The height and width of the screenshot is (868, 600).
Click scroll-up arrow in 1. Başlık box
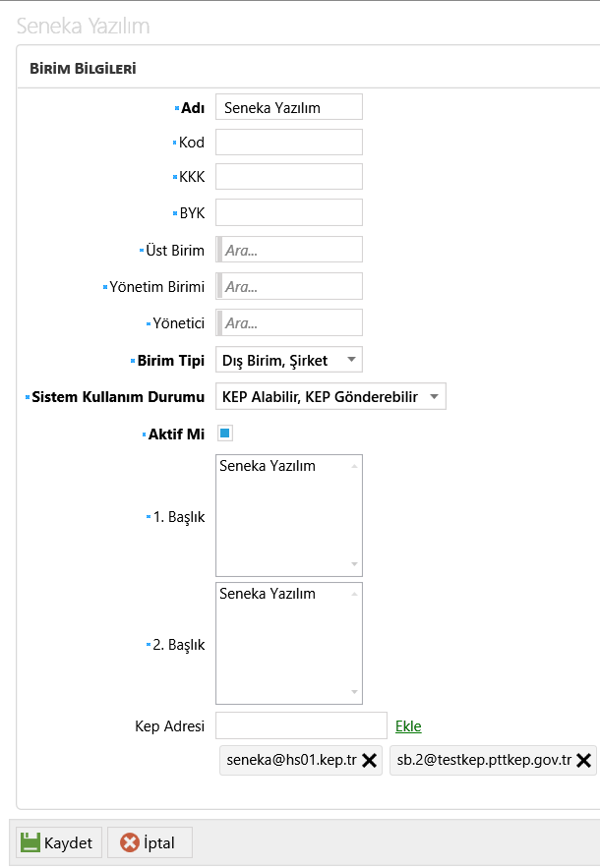(x=354, y=467)
